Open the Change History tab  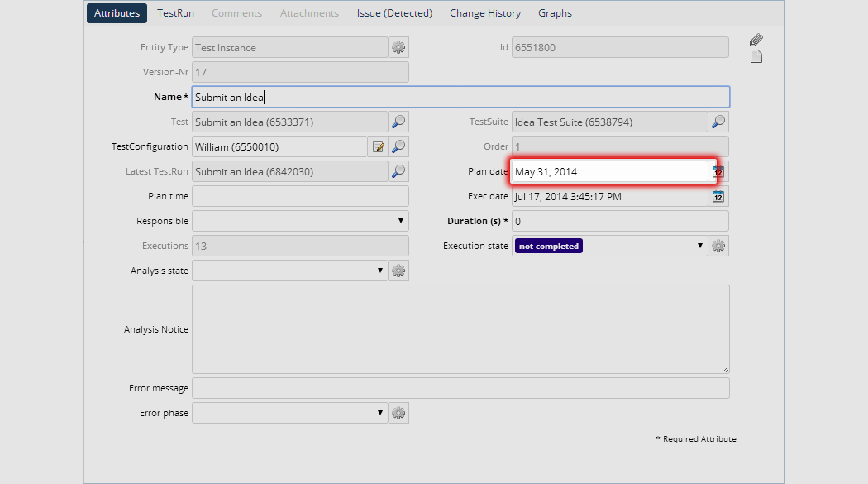coord(485,12)
